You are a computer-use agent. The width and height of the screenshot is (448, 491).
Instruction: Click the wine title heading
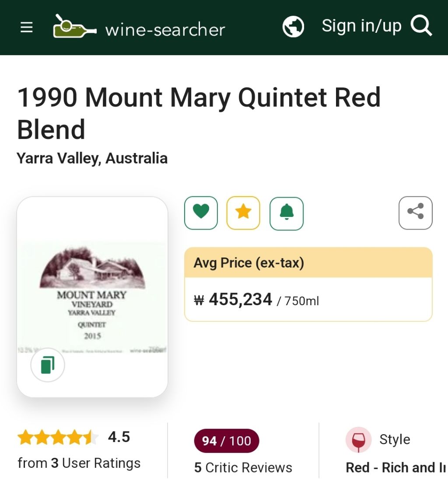[199, 113]
